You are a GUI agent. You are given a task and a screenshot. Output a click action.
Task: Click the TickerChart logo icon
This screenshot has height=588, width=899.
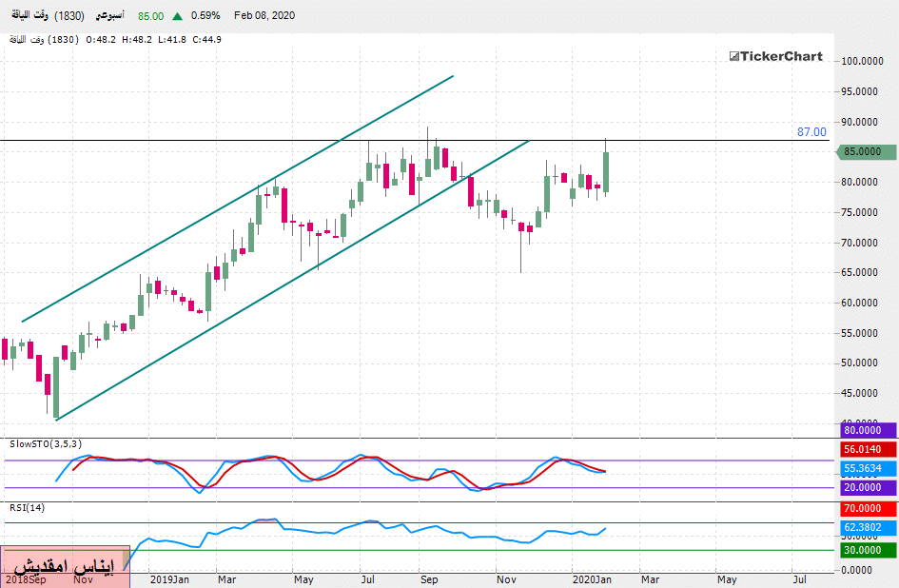(x=734, y=57)
